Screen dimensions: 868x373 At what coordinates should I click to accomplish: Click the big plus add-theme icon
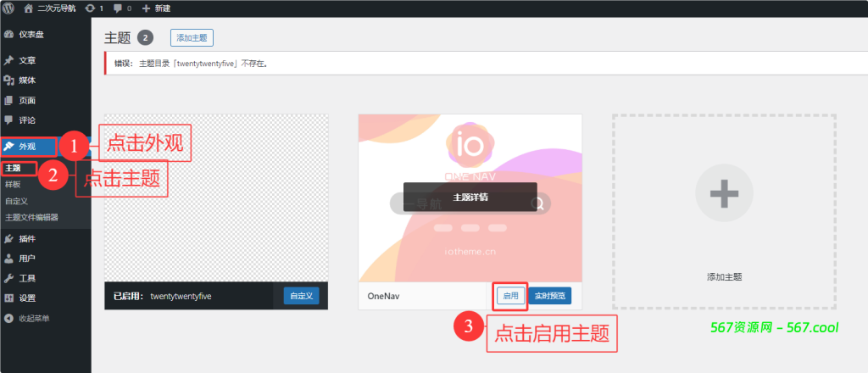[x=724, y=193]
